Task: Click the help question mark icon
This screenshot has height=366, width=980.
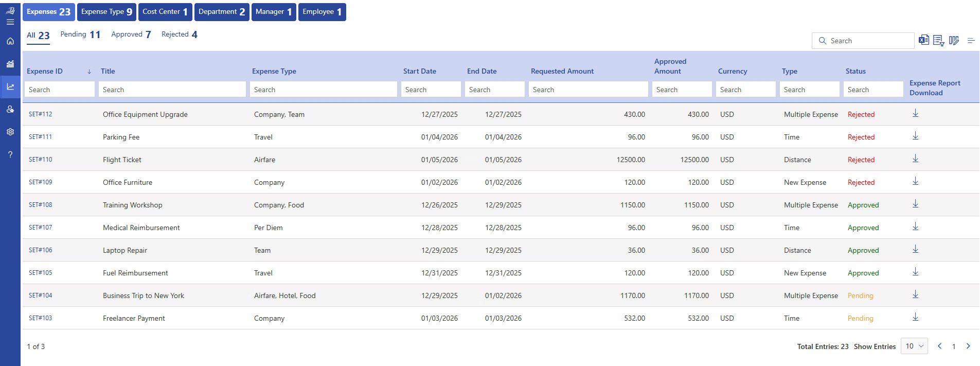Action: coord(10,154)
